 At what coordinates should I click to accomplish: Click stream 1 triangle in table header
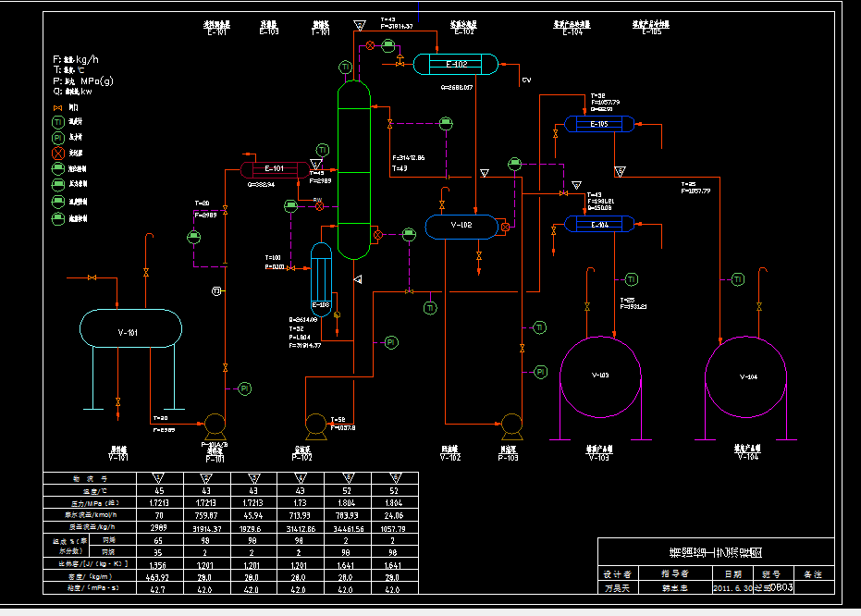[158, 478]
